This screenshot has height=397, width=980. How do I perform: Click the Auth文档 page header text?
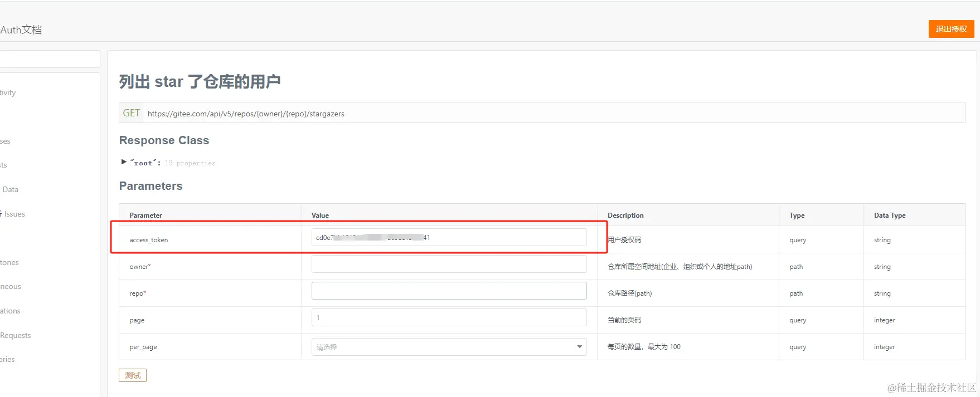click(21, 30)
